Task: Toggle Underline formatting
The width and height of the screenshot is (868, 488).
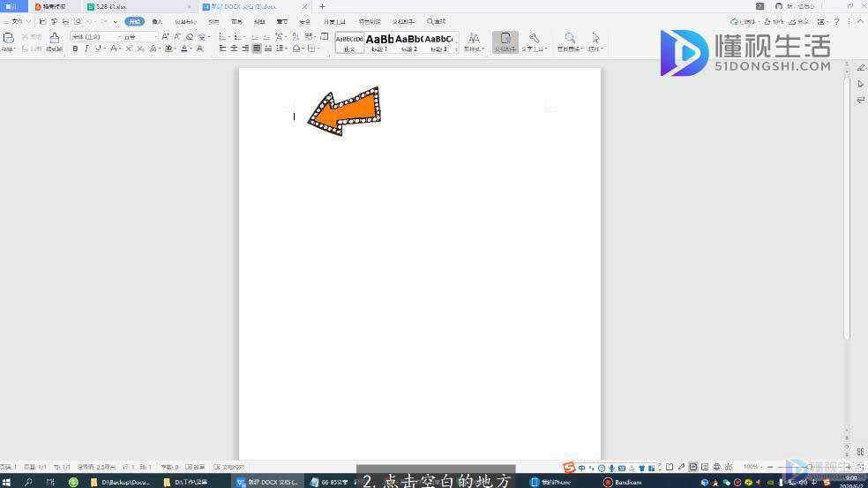Action: [98, 49]
